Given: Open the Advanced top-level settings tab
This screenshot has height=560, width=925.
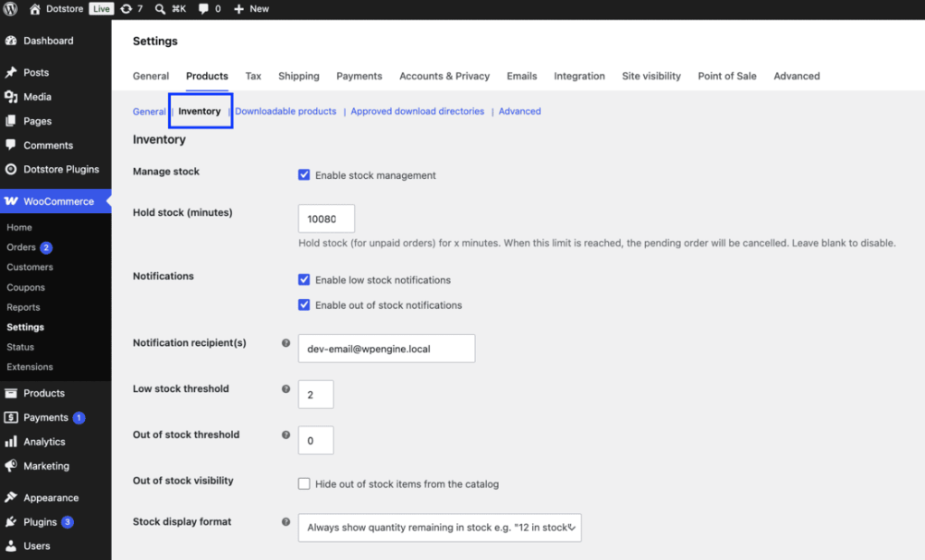Looking at the screenshot, I should pos(797,76).
